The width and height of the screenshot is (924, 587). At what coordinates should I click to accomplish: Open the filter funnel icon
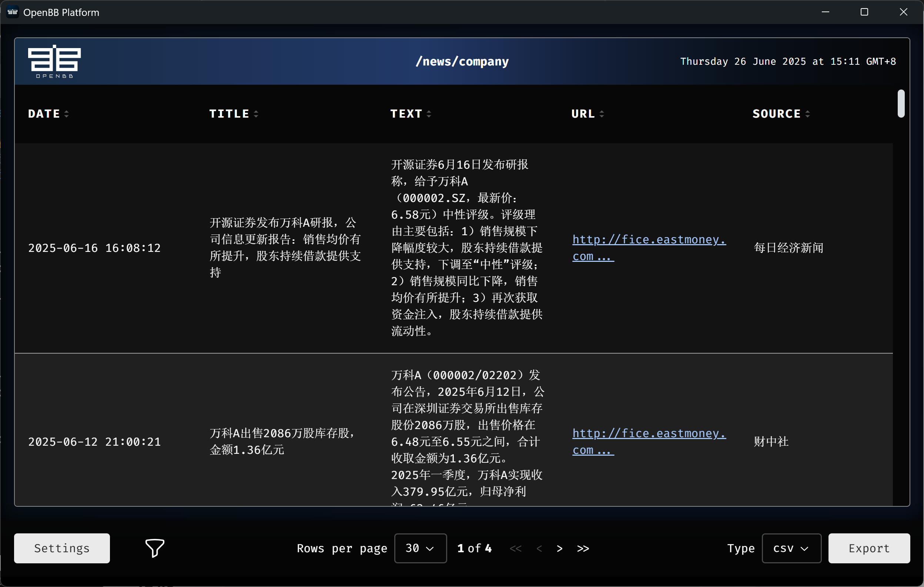tap(155, 548)
